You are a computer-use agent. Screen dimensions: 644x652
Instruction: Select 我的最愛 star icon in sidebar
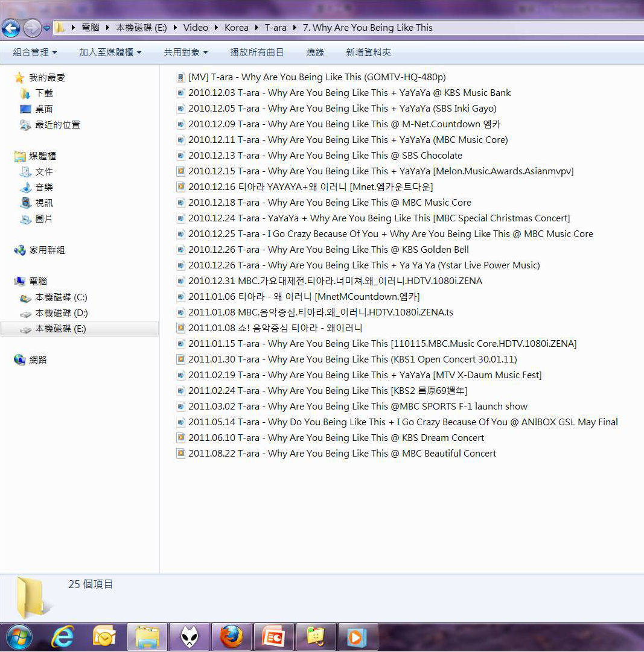coord(19,78)
